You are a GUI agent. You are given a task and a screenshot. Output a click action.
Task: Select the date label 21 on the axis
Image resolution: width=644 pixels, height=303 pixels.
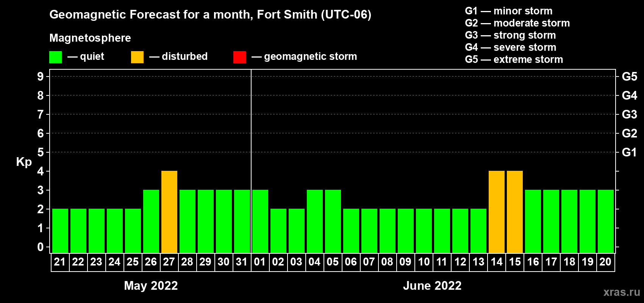click(x=60, y=262)
